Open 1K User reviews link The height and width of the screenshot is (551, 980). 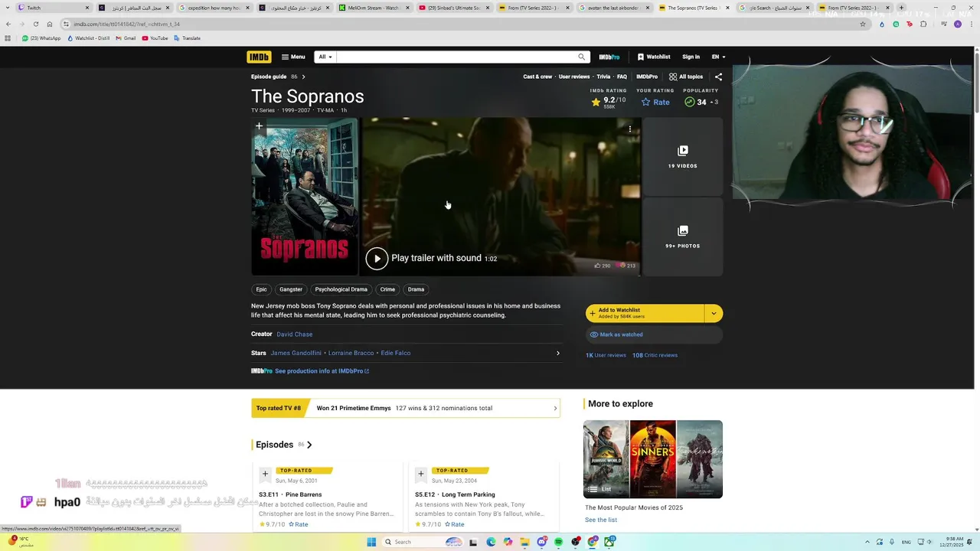click(x=606, y=355)
